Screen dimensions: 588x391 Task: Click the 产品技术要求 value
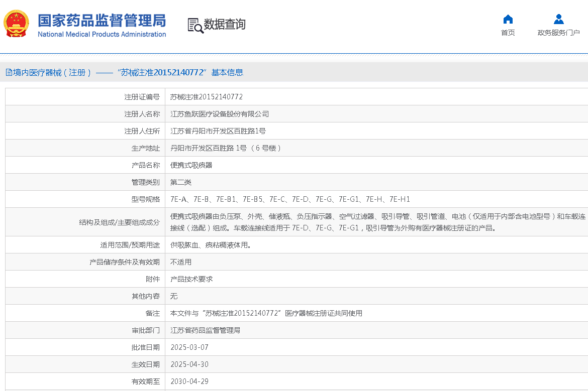pos(191,279)
